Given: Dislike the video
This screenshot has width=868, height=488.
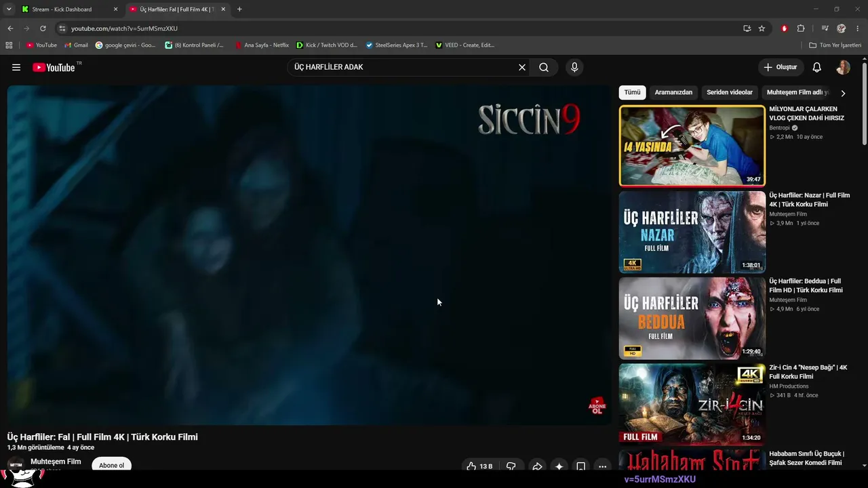Looking at the screenshot, I should tap(511, 466).
